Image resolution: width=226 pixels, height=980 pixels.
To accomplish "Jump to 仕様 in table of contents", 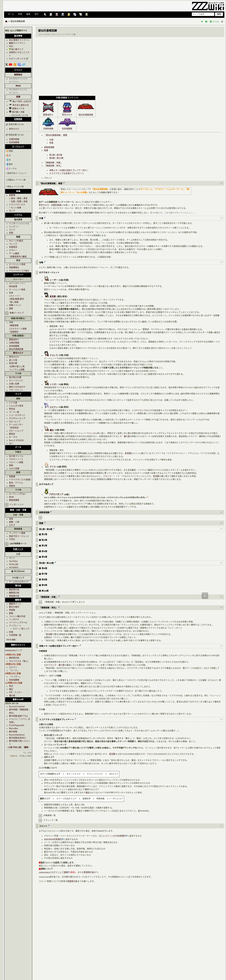I will [51, 140].
